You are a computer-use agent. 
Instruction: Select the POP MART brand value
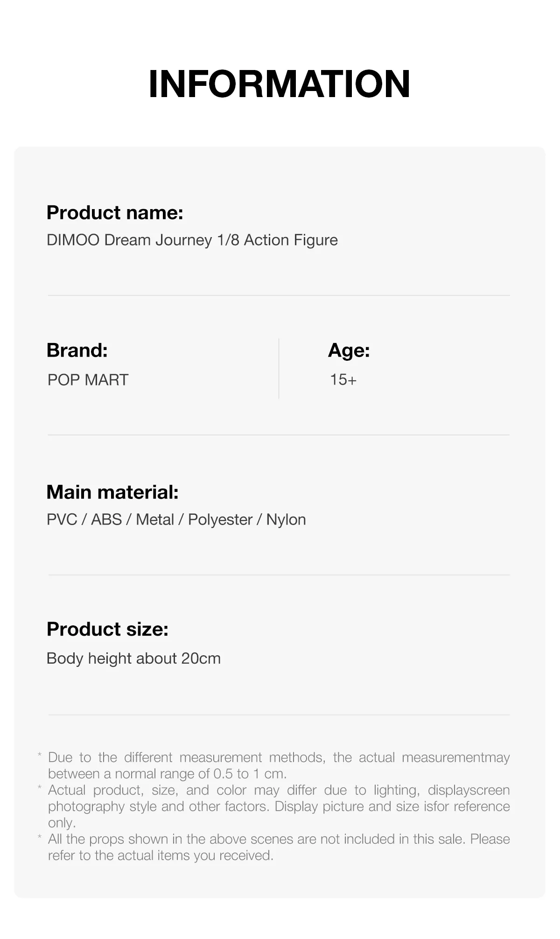88,380
